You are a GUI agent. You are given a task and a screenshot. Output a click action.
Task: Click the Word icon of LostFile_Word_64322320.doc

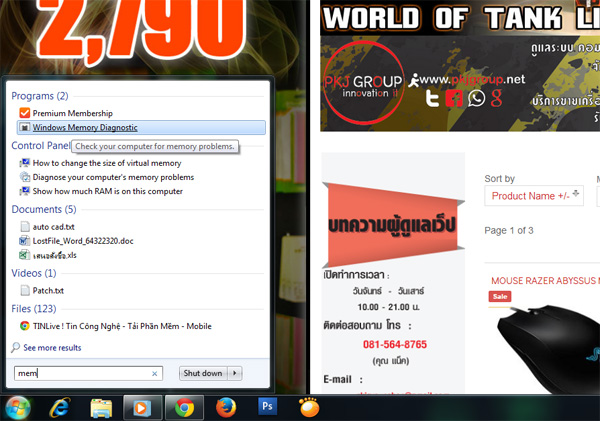click(x=24, y=241)
